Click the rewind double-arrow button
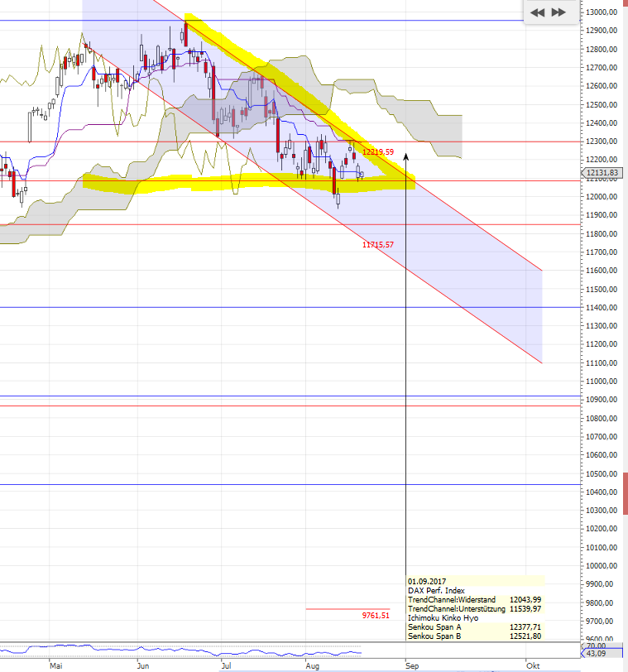The image size is (628, 672). [538, 12]
